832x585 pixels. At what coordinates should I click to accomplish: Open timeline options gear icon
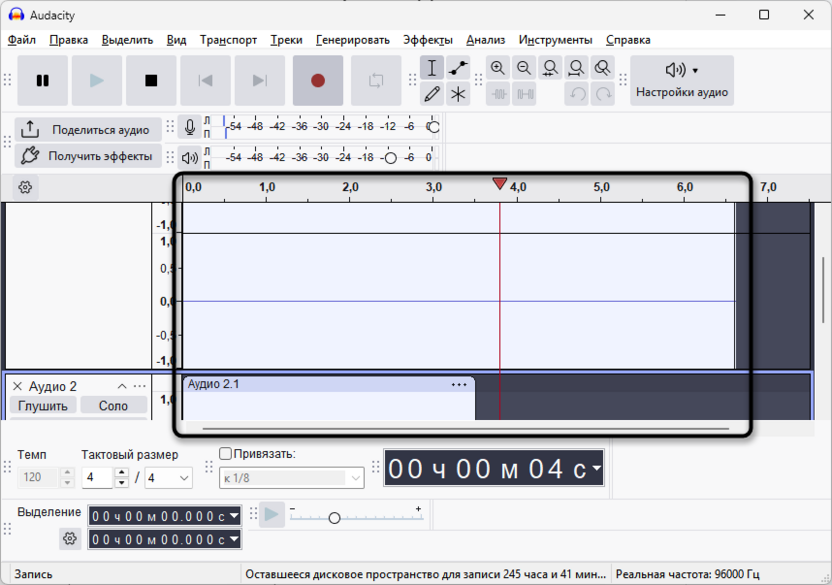pyautogui.click(x=25, y=187)
